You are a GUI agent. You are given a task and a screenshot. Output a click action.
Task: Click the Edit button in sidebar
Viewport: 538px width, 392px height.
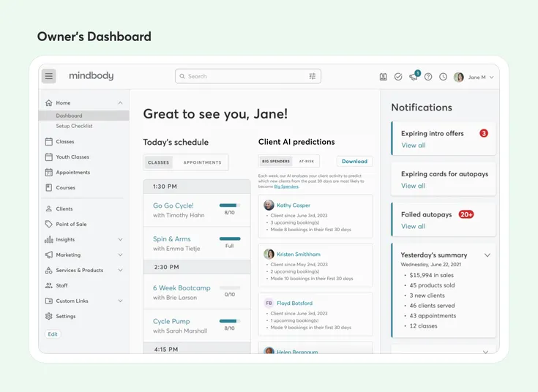53,334
